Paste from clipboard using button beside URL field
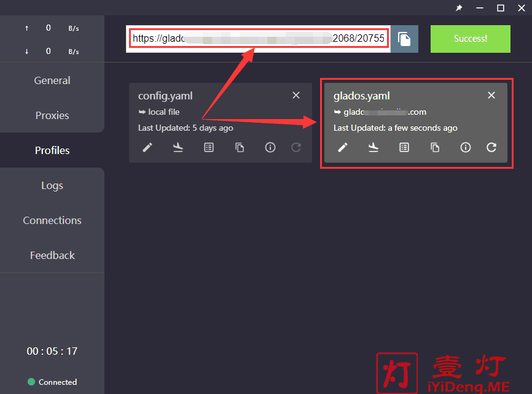Screen dimensions: 532x394 [404, 39]
